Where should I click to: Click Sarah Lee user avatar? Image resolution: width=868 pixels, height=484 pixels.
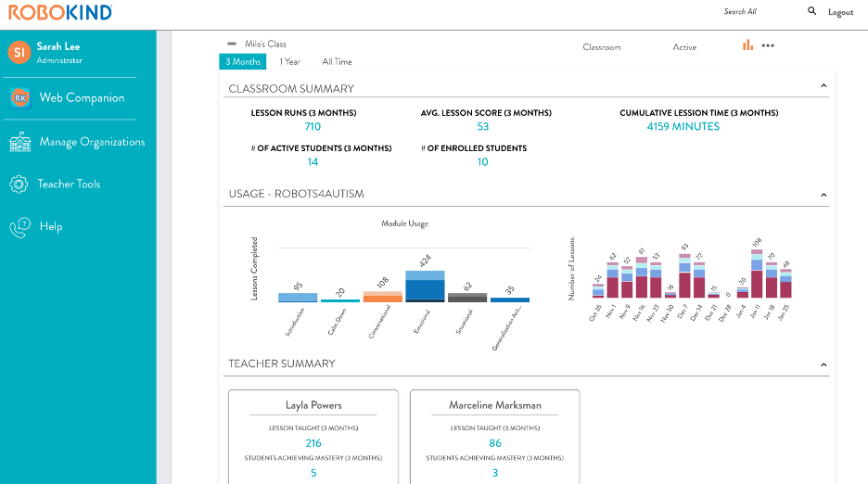click(19, 53)
